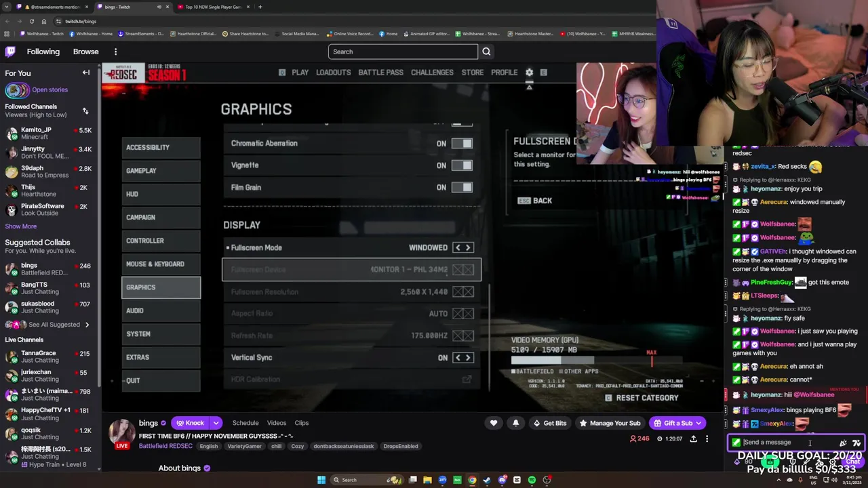Open Kamito_JP channel in sidebar
The width and height of the screenshot is (868, 488).
click(50, 134)
